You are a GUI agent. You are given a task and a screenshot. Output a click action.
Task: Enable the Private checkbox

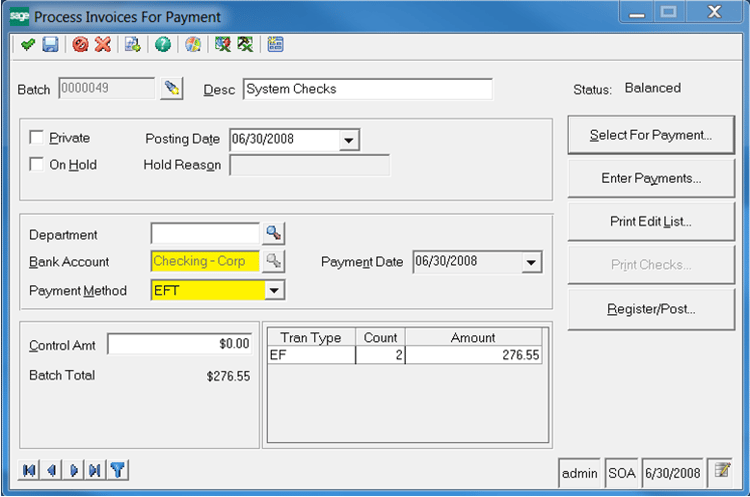click(38, 138)
